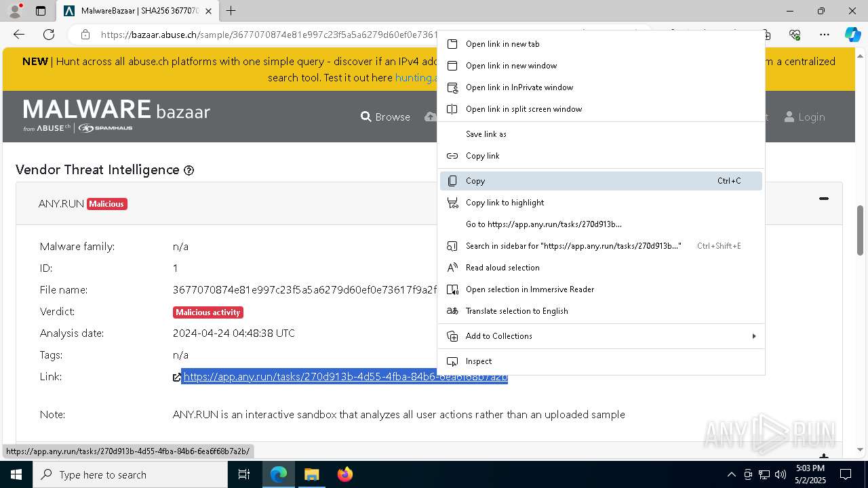
Task: Choose Open link in new window
Action: point(601,66)
